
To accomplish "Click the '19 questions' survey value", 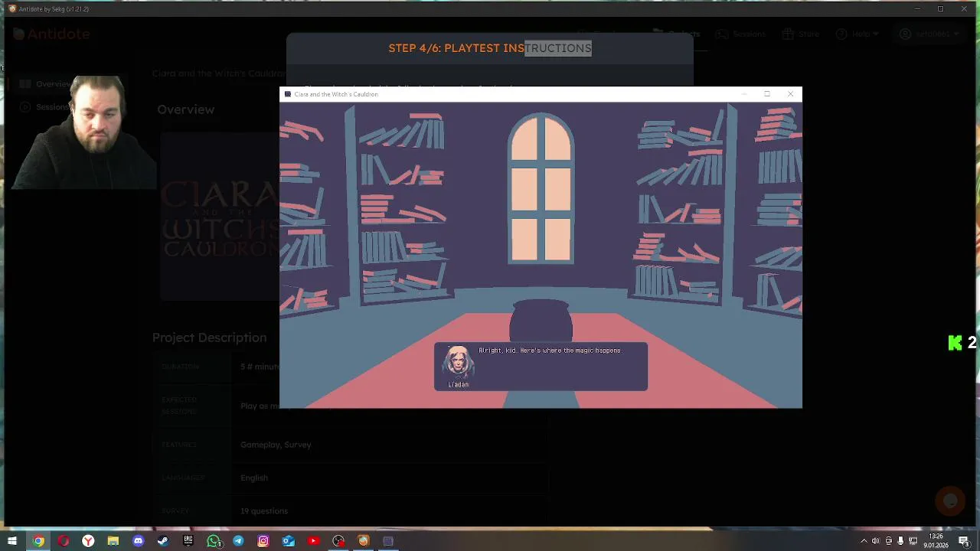I will pos(264,510).
